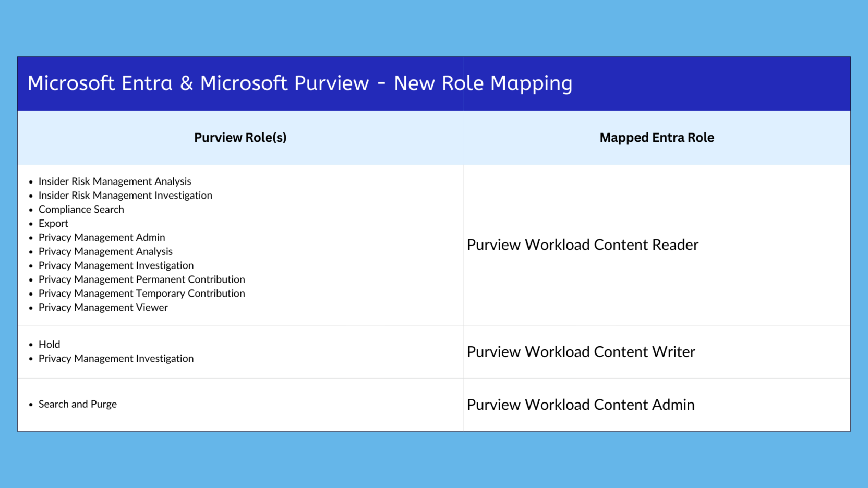Click 'Privacy Management Analysis' list item
This screenshot has width=868, height=488.
pyautogui.click(x=105, y=252)
